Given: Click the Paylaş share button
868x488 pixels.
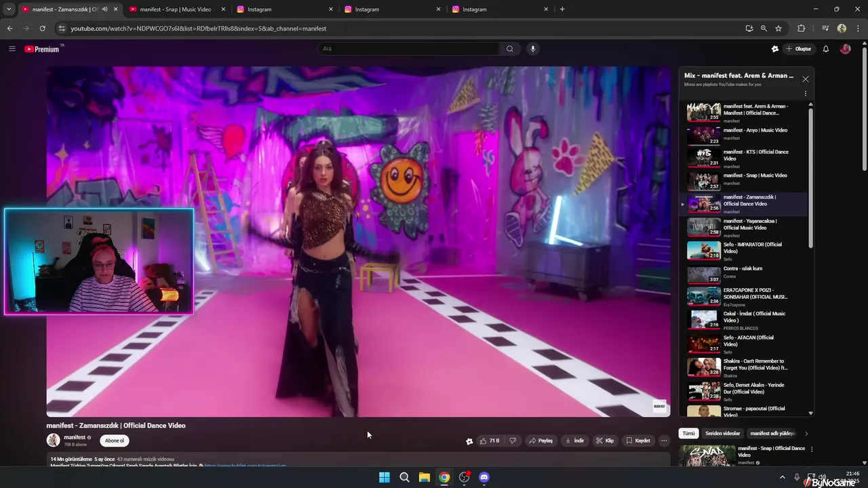Looking at the screenshot, I should (x=540, y=441).
